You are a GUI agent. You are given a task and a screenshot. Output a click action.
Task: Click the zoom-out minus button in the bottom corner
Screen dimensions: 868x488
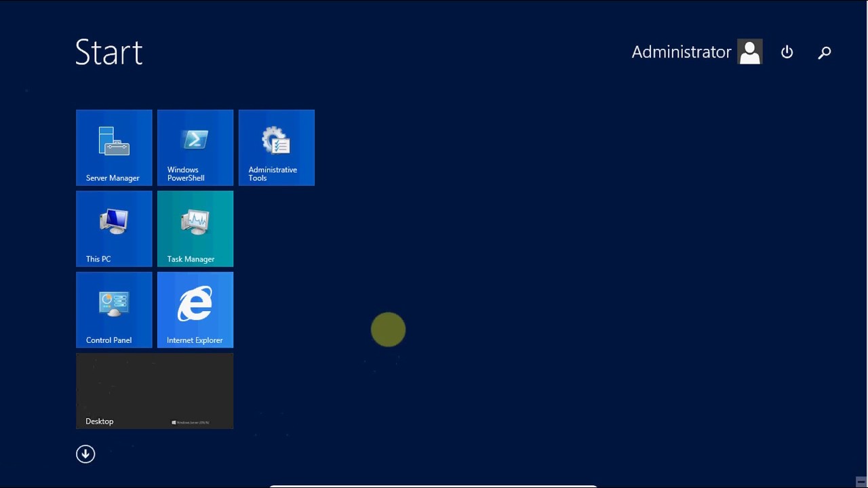pyautogui.click(x=861, y=481)
